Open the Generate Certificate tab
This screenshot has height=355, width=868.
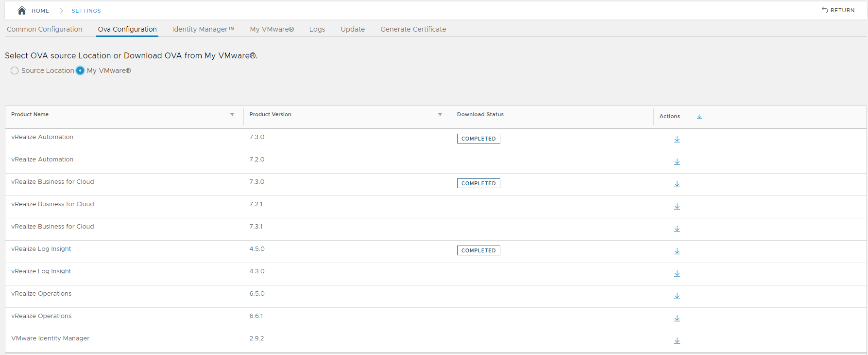[413, 29]
